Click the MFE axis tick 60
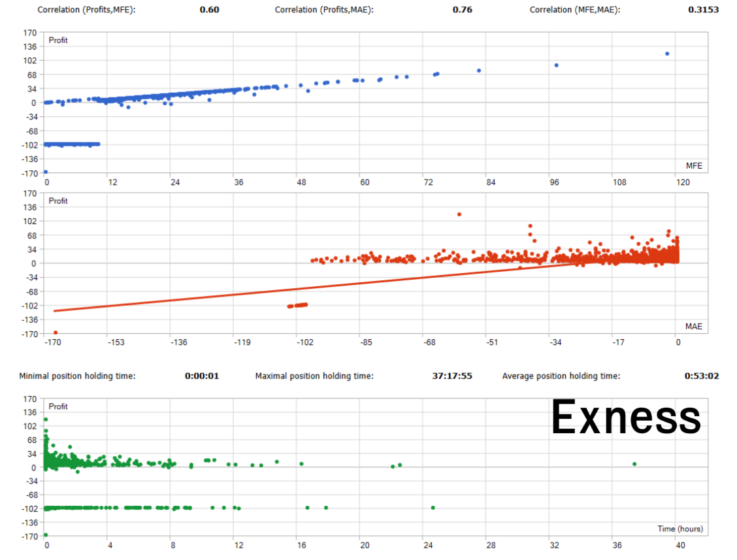Viewport: 737px width, 560px height. click(365, 182)
